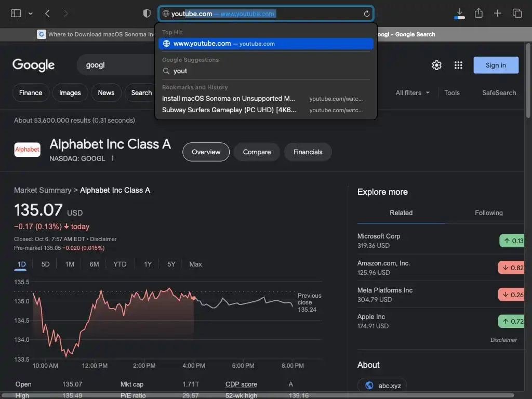The width and height of the screenshot is (532, 399).
Task: Click the abc.xyz website link
Action: tap(382, 385)
